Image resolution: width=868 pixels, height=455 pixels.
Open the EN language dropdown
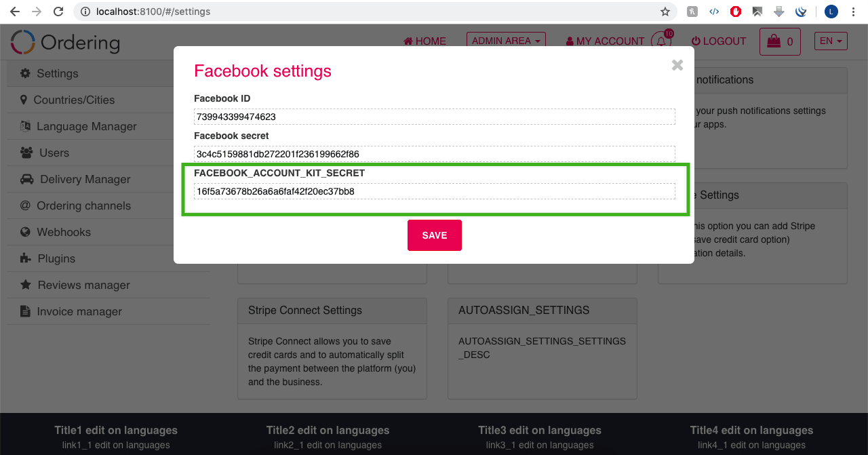tap(831, 41)
